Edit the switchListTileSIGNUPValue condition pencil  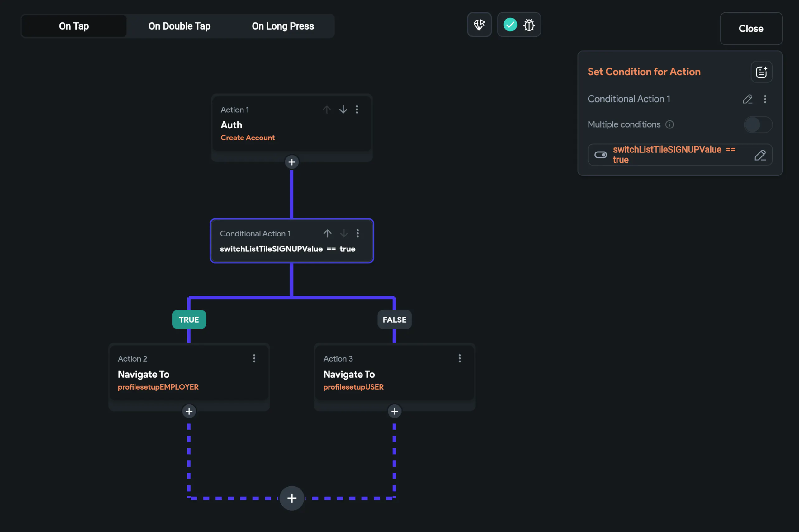coord(759,155)
